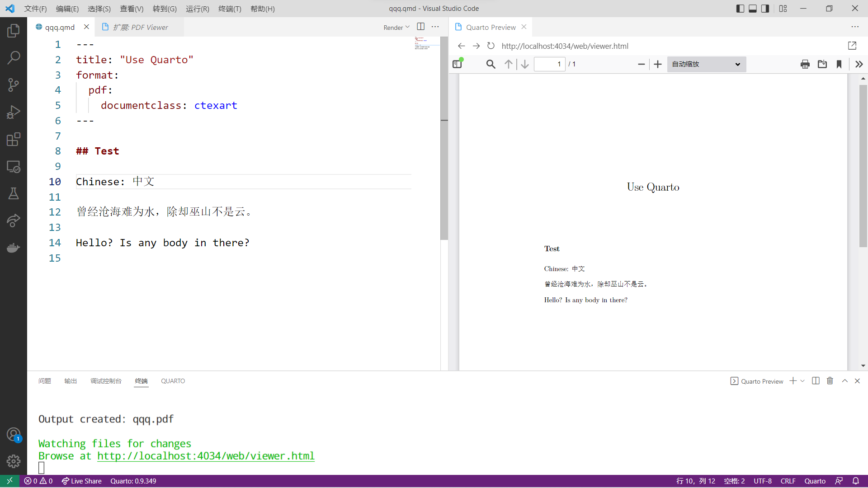Open the Extensions view
868x488 pixels.
(14, 139)
